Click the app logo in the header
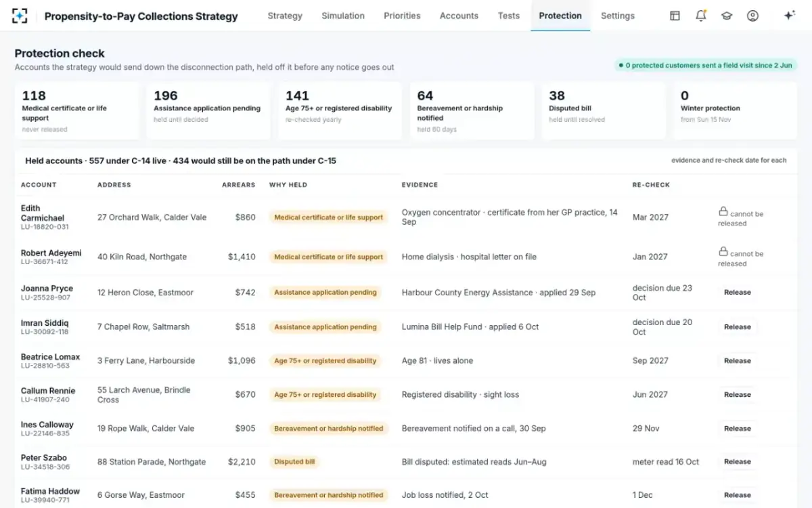Image resolution: width=812 pixels, height=508 pixels. click(20, 16)
